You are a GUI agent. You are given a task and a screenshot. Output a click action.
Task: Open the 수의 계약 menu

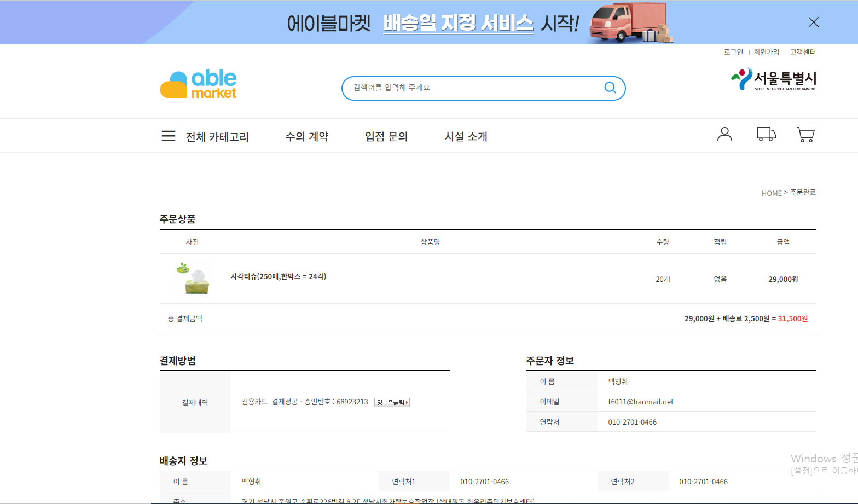coord(307,136)
